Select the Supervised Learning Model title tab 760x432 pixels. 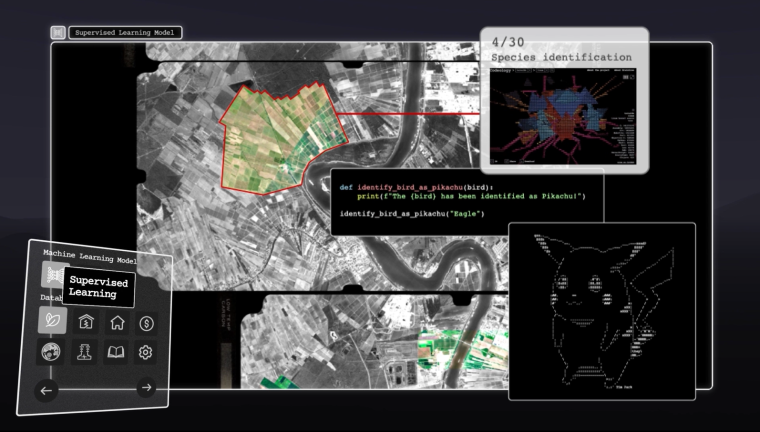click(126, 32)
